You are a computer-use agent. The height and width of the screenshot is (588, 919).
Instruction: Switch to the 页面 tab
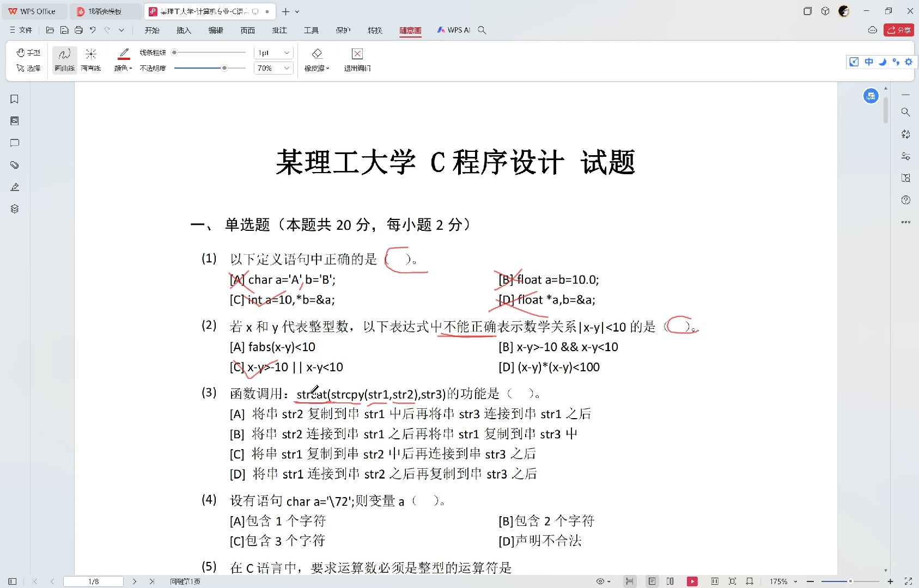248,30
